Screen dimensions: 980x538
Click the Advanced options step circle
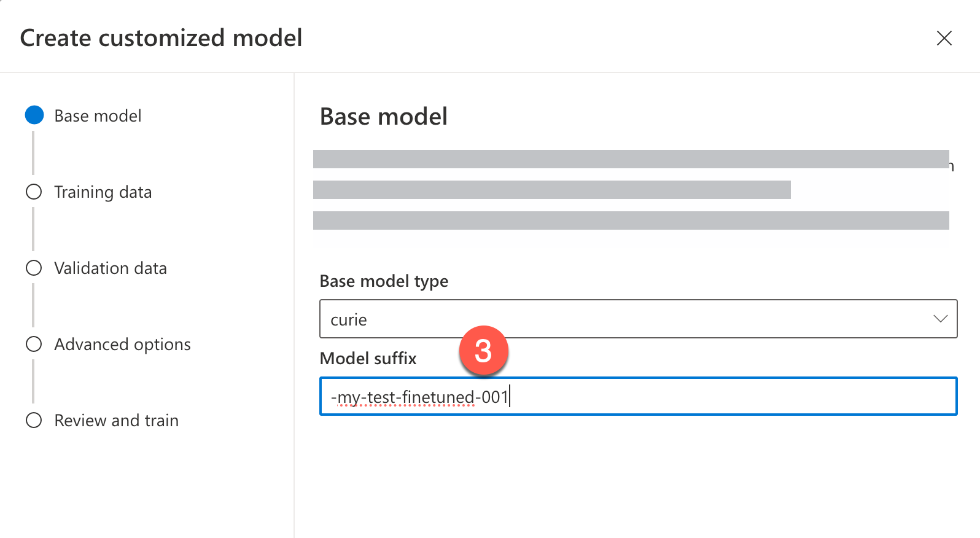34,344
